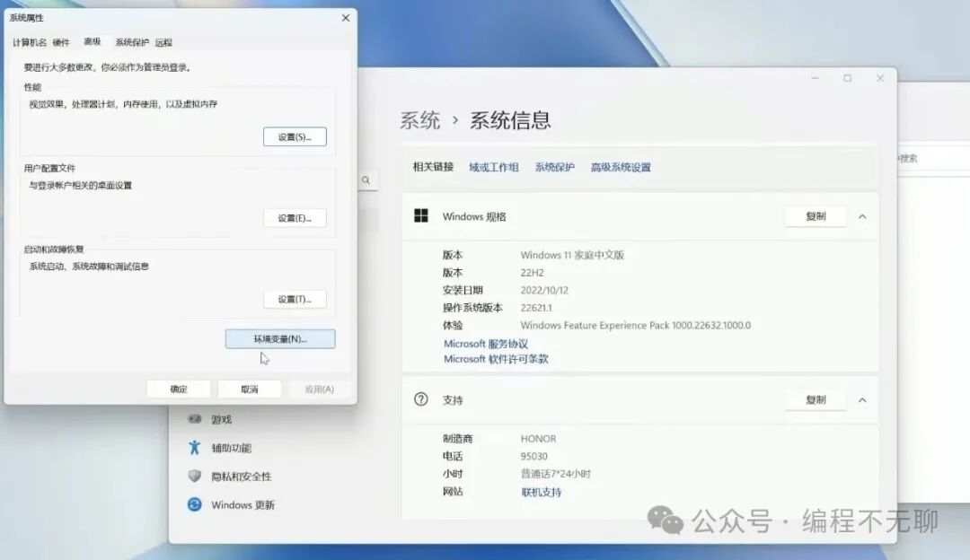Select the text Windows 11 家庭中文版
The width and height of the screenshot is (970, 560).
[x=572, y=255]
